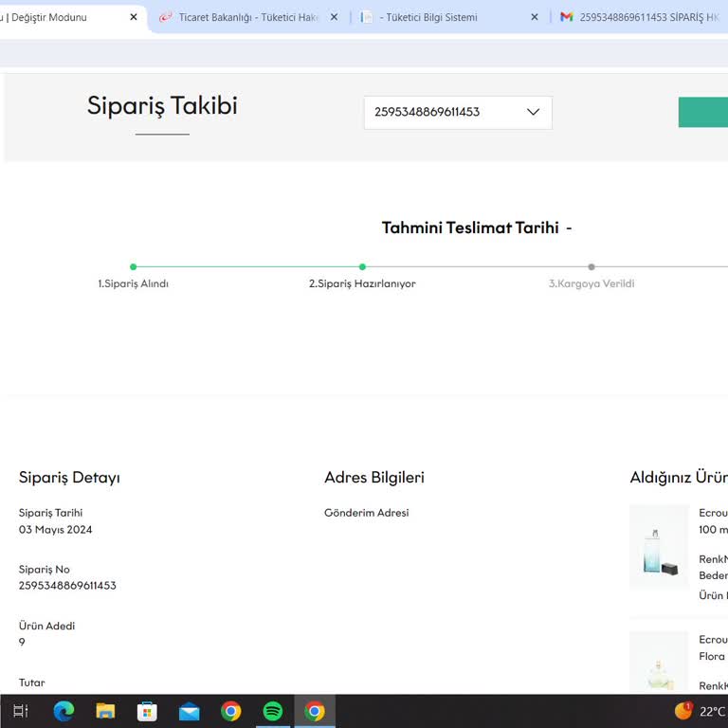Image resolution: width=728 pixels, height=728 pixels.
Task: Click the 1.Sipariş Alındı step label
Action: 134,283
